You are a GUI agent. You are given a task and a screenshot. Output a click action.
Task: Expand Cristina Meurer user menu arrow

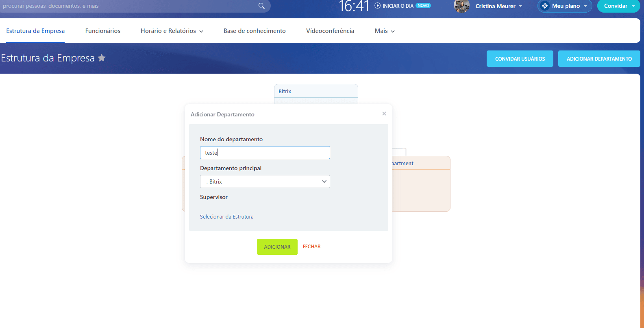(x=520, y=6)
